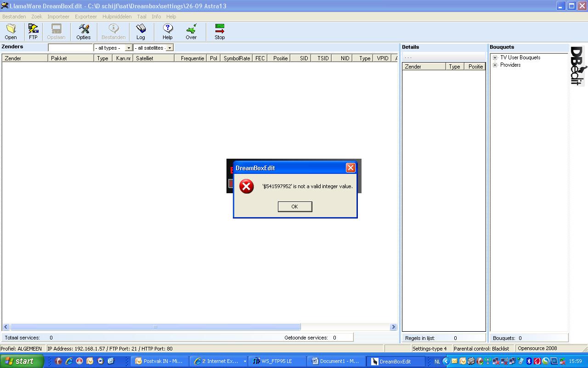This screenshot has width=588, height=368.
Task: Click Internet Explorer quick launch icon
Action: pos(69,361)
